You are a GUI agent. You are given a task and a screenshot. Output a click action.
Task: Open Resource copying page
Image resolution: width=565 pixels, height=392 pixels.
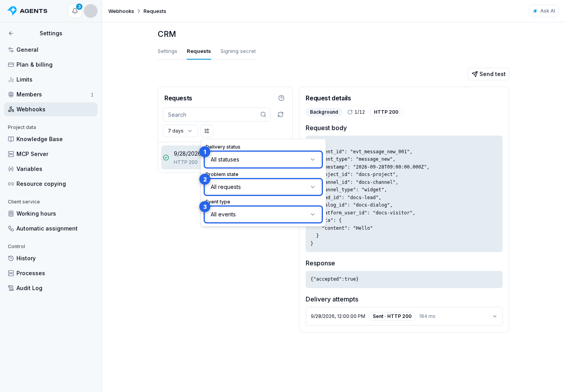pos(51,184)
